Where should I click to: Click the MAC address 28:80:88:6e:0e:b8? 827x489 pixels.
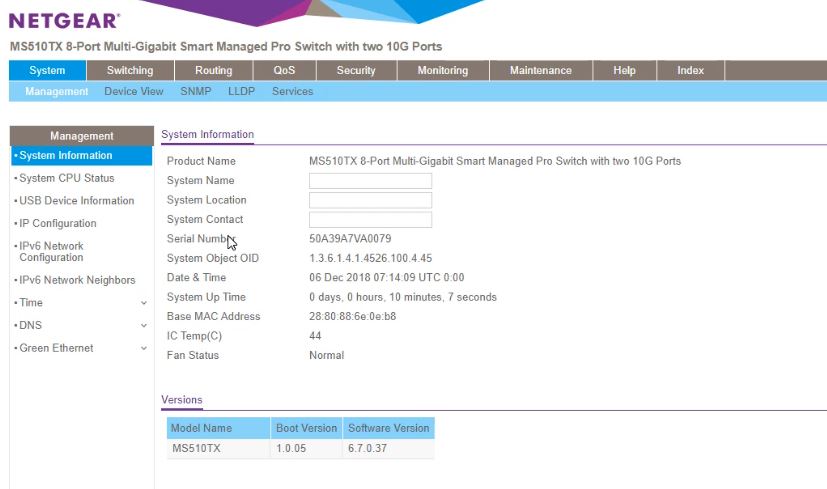(x=352, y=317)
